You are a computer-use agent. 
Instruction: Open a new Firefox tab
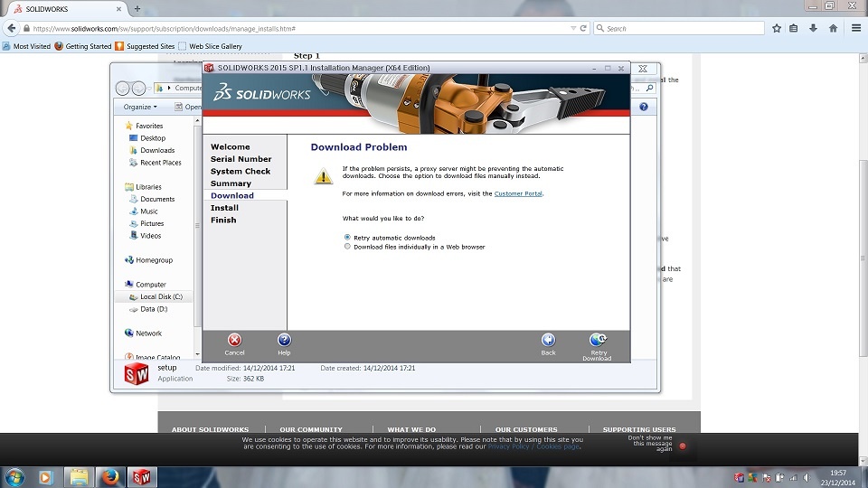tap(137, 9)
